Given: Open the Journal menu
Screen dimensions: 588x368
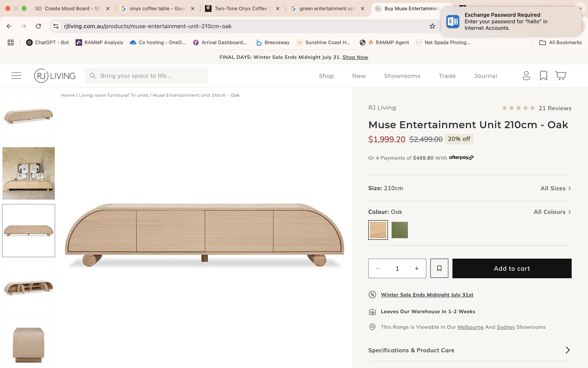Looking at the screenshot, I should pyautogui.click(x=485, y=76).
